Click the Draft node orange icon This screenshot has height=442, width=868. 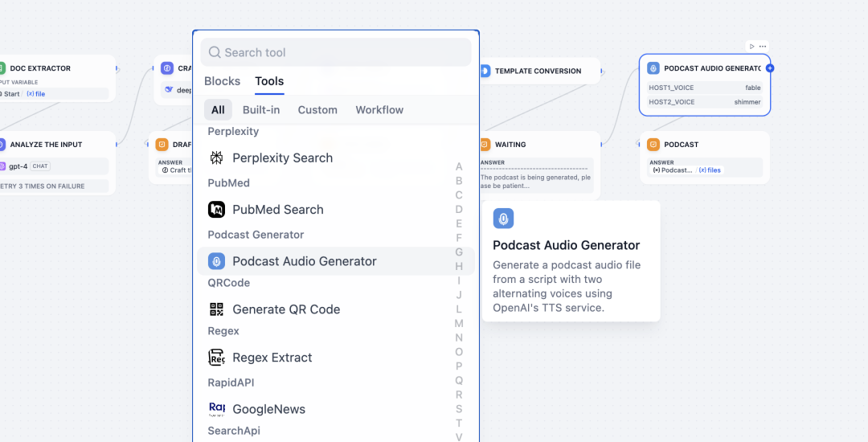pyautogui.click(x=162, y=145)
